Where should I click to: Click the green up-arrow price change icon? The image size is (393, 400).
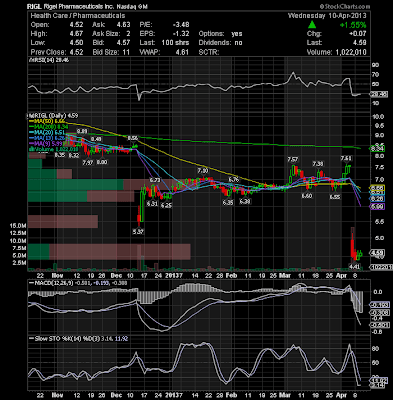click(312, 24)
